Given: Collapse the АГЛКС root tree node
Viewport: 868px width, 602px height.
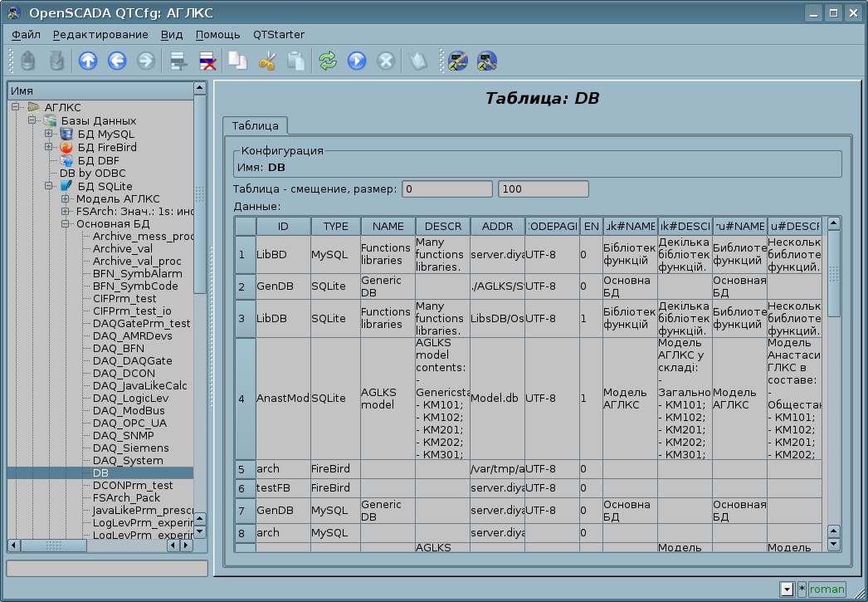Looking at the screenshot, I should pos(16,107).
